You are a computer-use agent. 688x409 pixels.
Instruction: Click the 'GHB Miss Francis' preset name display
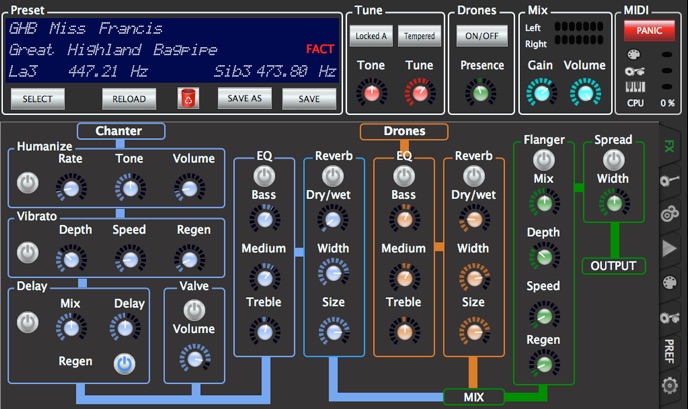86,29
